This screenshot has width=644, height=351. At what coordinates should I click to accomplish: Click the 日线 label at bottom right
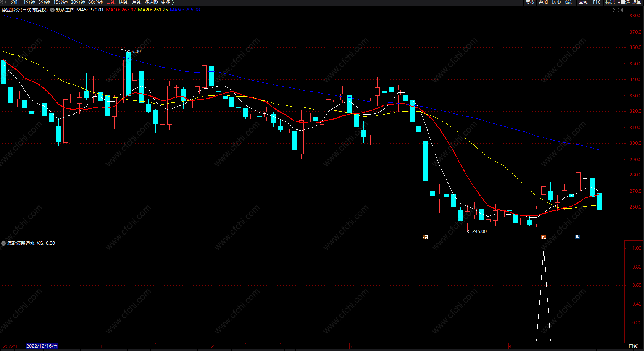(633, 346)
